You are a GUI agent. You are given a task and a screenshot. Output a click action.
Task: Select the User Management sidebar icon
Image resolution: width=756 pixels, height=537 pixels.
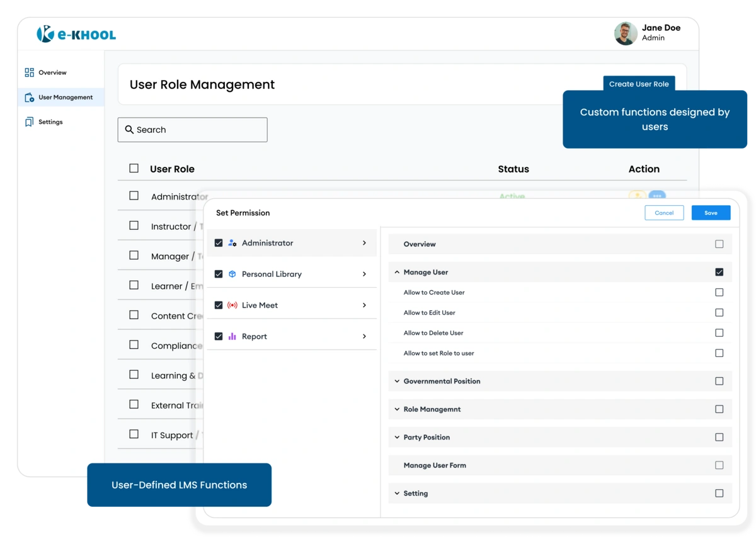coord(29,97)
